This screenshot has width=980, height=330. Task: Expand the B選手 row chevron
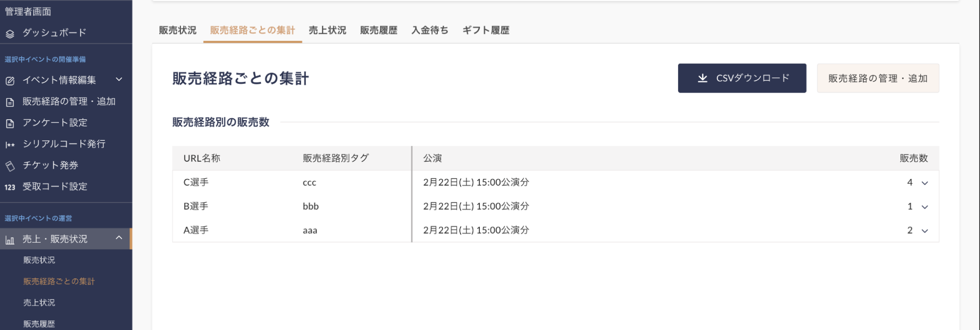tap(925, 207)
